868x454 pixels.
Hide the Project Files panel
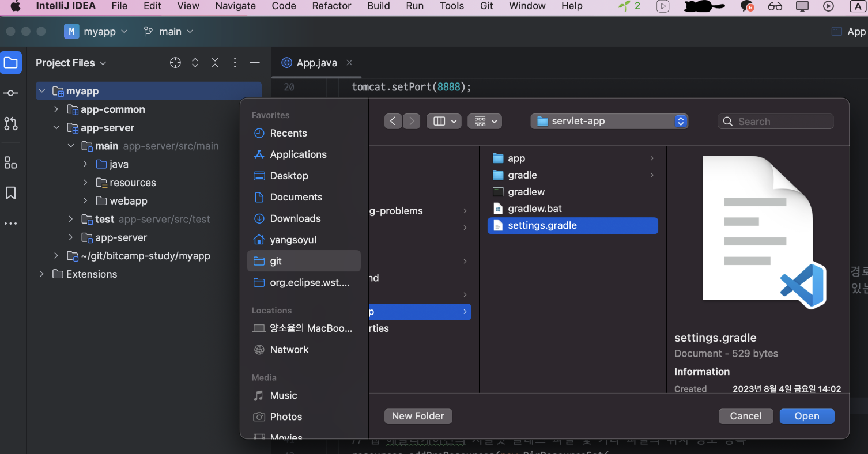coord(255,63)
